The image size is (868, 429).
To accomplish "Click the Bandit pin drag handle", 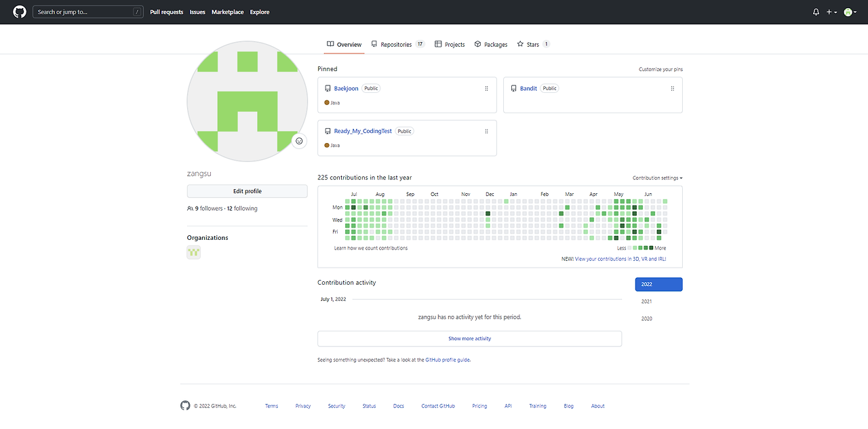I will pos(672,89).
